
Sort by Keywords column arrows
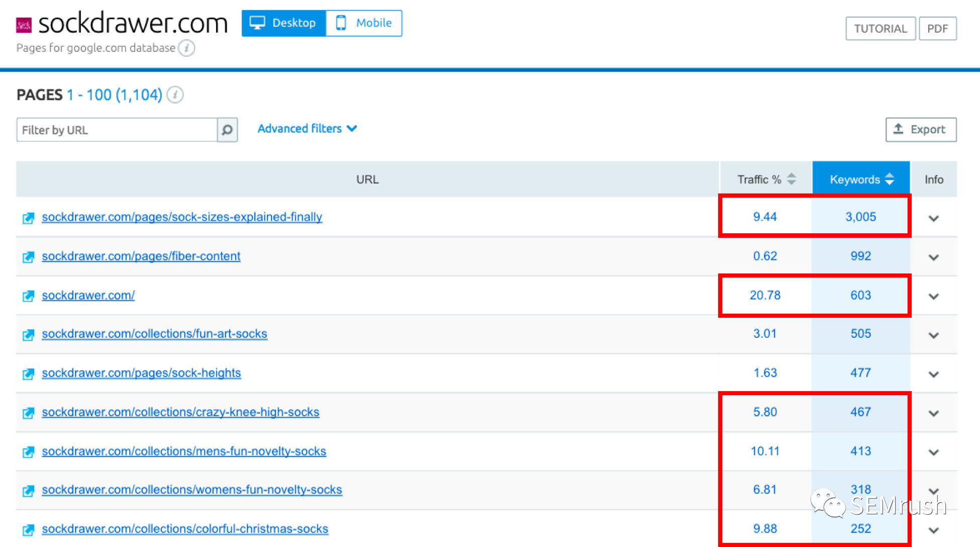890,179
